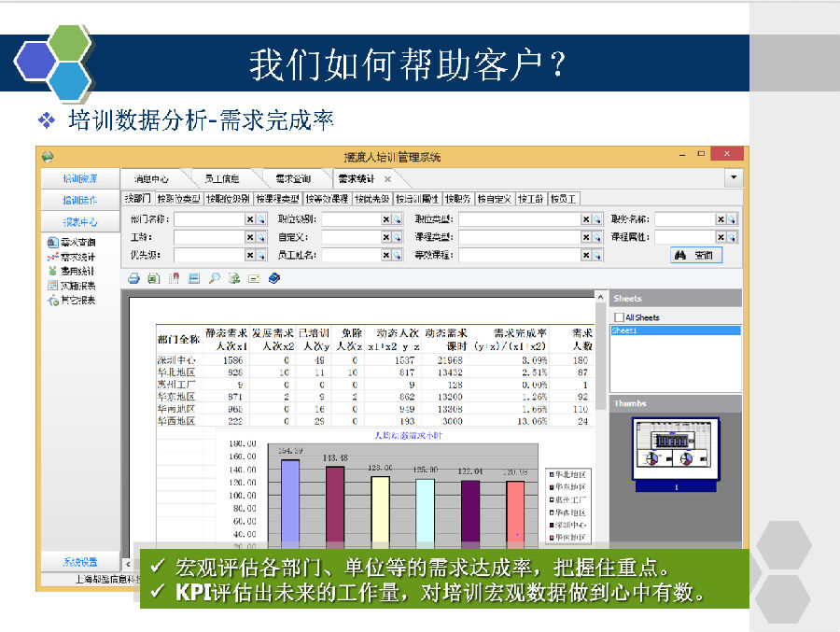
Task: Click the page thumbnail in Thumbs panel
Action: click(676, 449)
